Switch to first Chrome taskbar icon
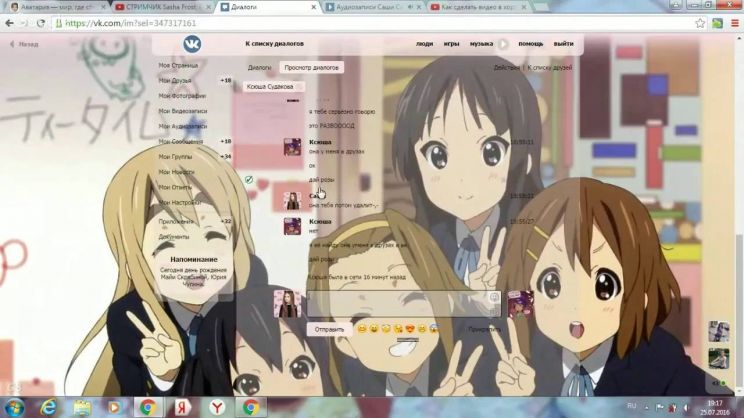744x418 pixels. click(148, 408)
